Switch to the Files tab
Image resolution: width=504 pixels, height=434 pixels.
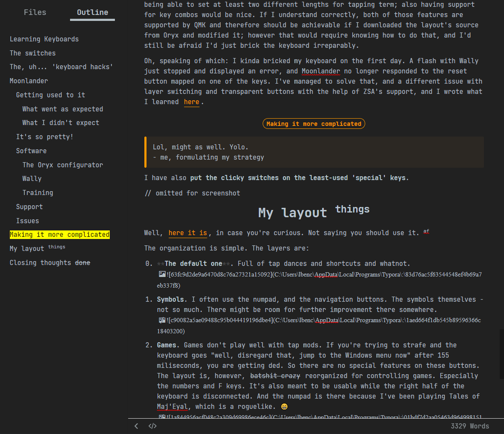point(35,12)
